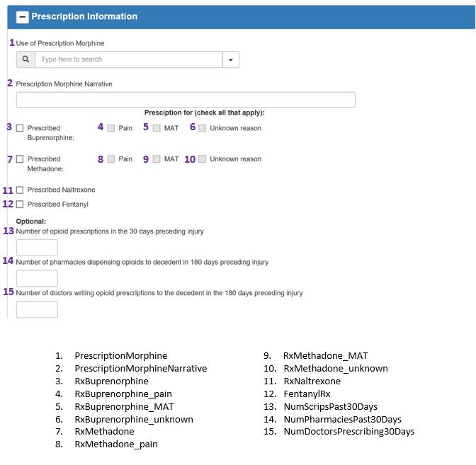This screenshot has width=476, height=465.
Task: Enable MAT checkbox for Buprenorphine
Action: tap(157, 128)
